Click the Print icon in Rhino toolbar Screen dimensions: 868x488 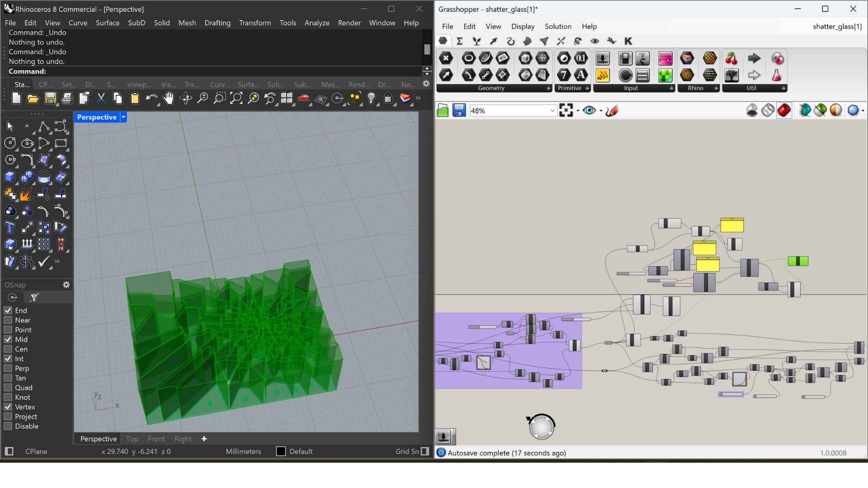67,99
